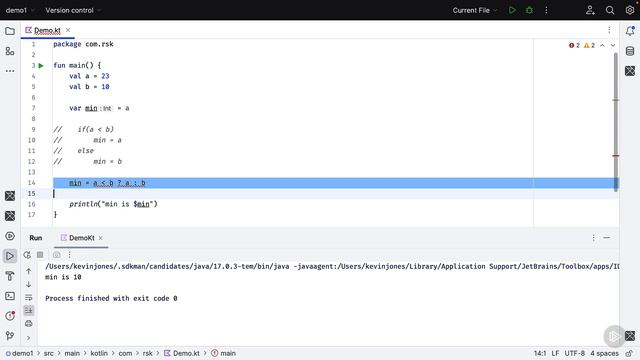Toggle scroll to end in Run console
This screenshot has width=640, height=360.
pos(29,311)
